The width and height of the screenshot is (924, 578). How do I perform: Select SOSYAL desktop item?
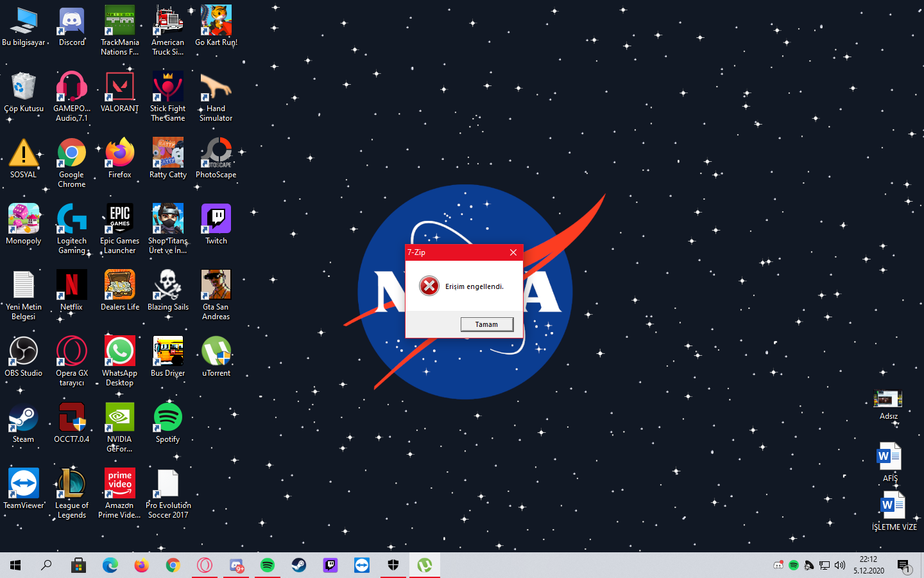[24, 159]
